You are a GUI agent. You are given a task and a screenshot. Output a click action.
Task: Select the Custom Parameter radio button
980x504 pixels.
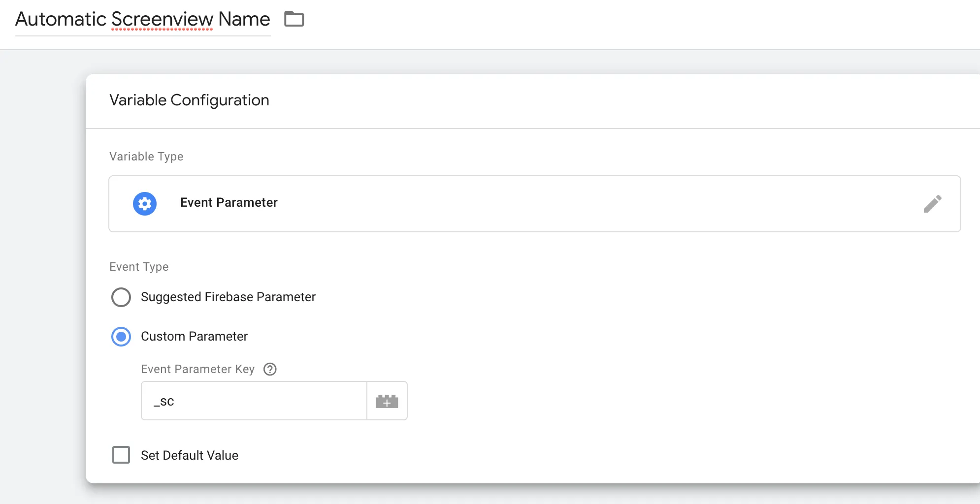pyautogui.click(x=121, y=337)
